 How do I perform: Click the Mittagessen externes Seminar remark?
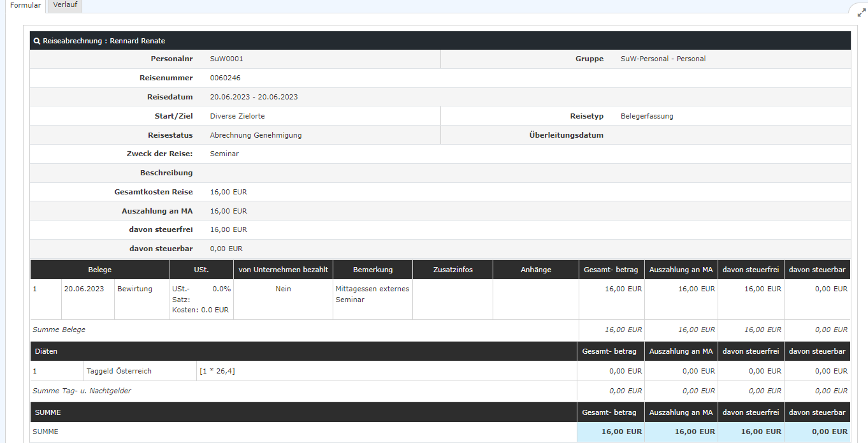[x=372, y=294]
